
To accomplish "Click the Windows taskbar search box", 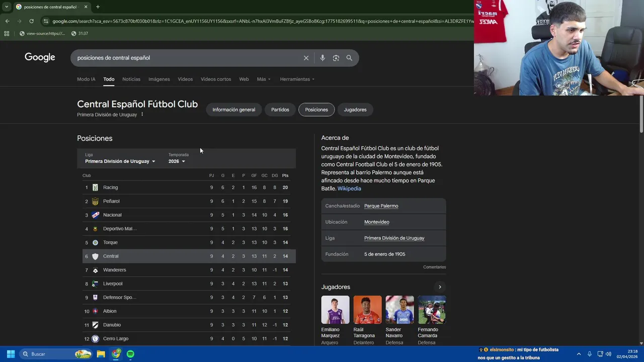I will point(56,354).
